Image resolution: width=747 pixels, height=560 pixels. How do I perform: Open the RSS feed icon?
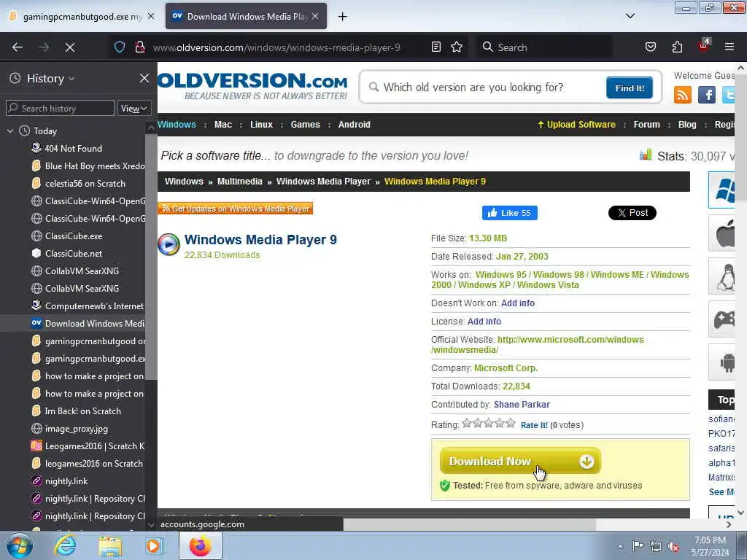tap(682, 95)
